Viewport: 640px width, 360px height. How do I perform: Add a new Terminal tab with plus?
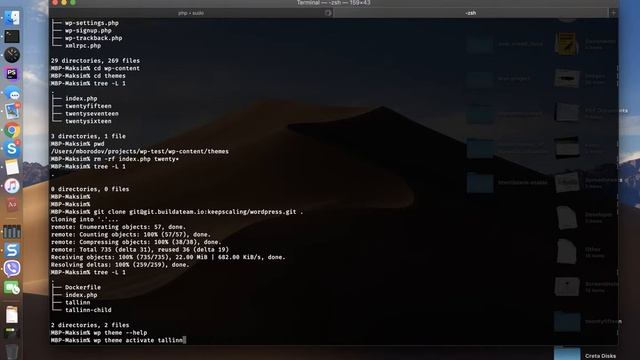tap(613, 13)
